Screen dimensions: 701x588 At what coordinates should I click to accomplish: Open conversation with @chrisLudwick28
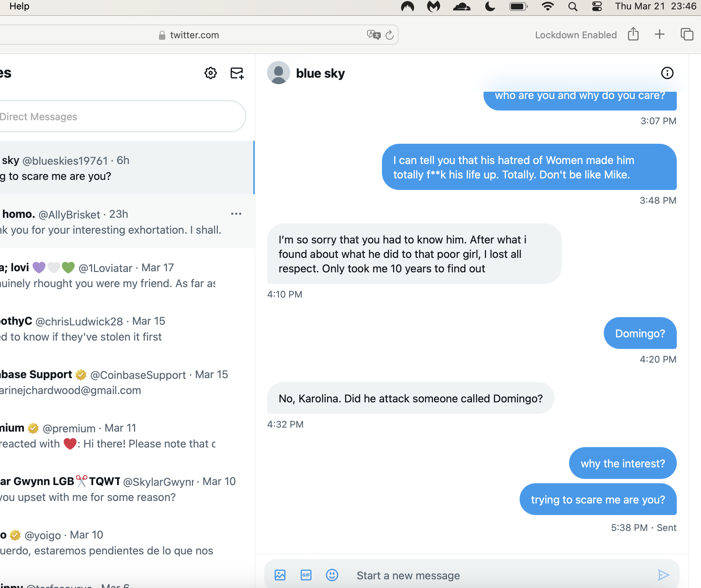click(127, 329)
